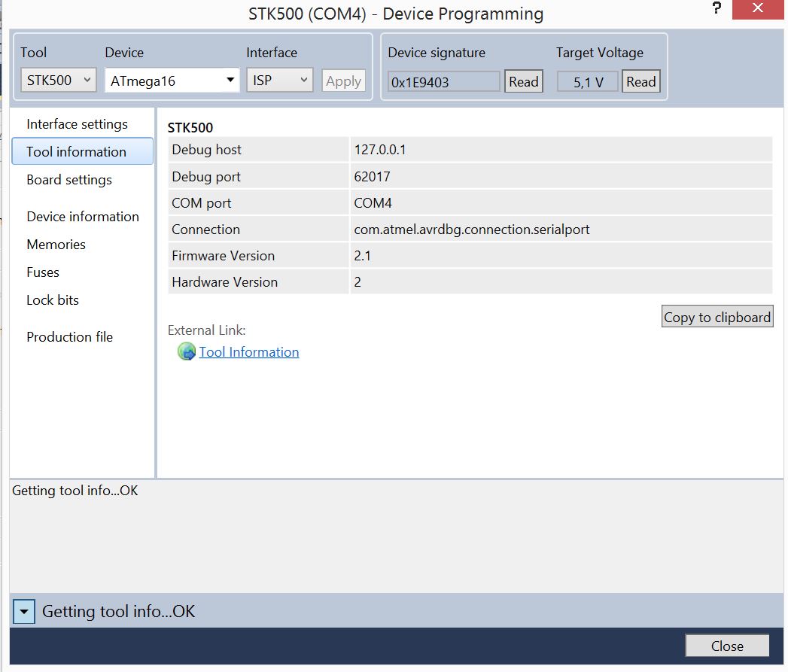Open the Fuses page
The image size is (788, 672).
click(x=43, y=272)
